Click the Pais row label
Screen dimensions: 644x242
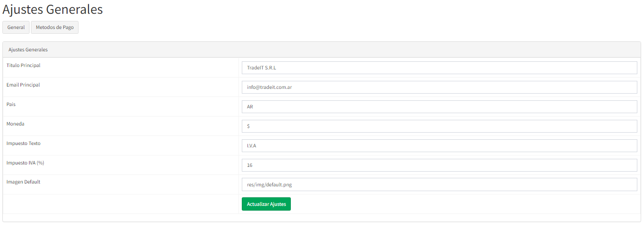click(11, 105)
